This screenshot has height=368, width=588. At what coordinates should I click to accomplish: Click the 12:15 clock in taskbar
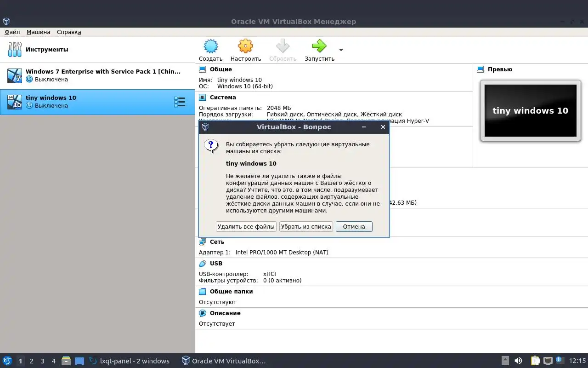577,361
